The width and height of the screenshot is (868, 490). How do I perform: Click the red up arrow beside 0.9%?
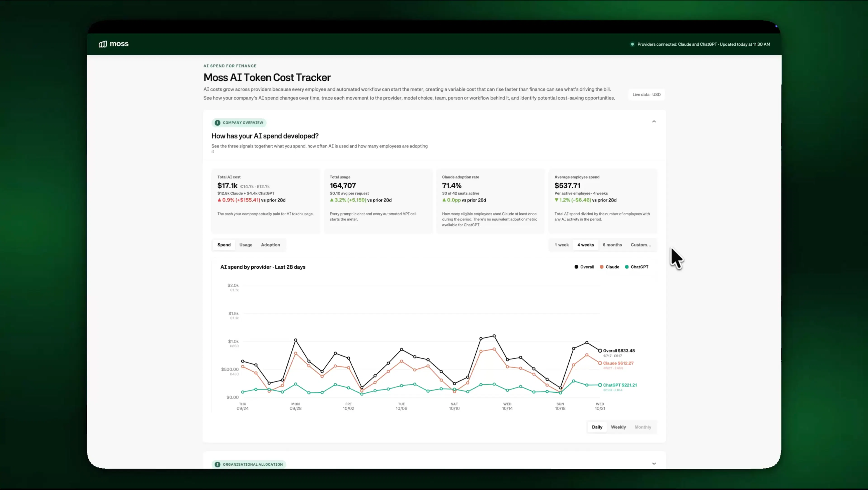219,200
